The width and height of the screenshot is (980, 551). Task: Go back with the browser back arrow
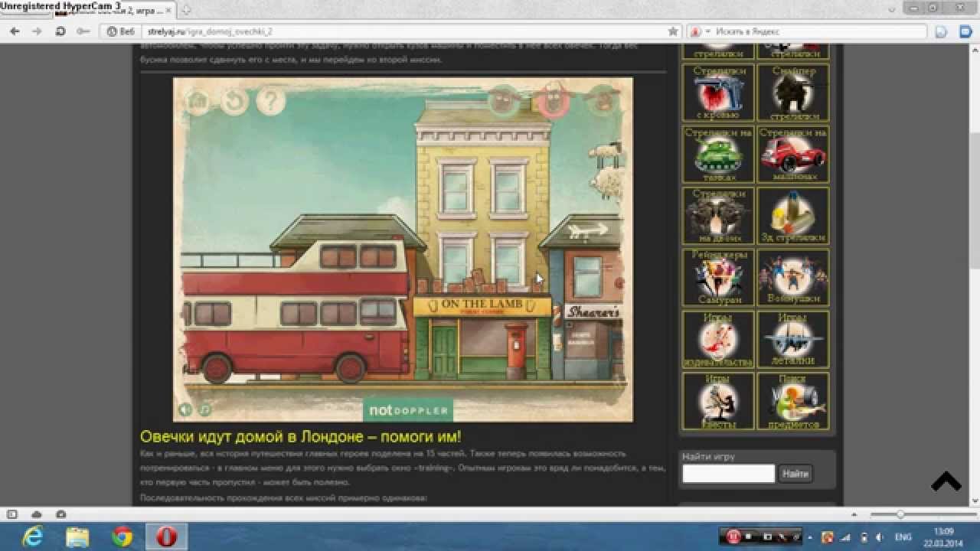tap(15, 31)
